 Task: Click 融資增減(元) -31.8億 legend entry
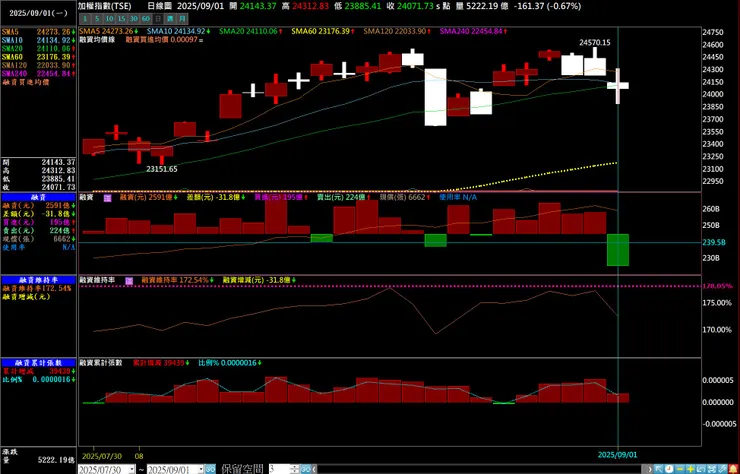pyautogui.click(x=259, y=280)
